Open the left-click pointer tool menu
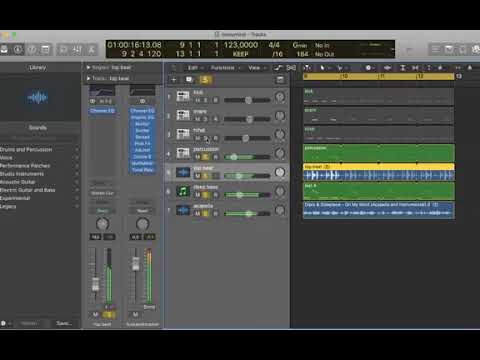 point(324,68)
